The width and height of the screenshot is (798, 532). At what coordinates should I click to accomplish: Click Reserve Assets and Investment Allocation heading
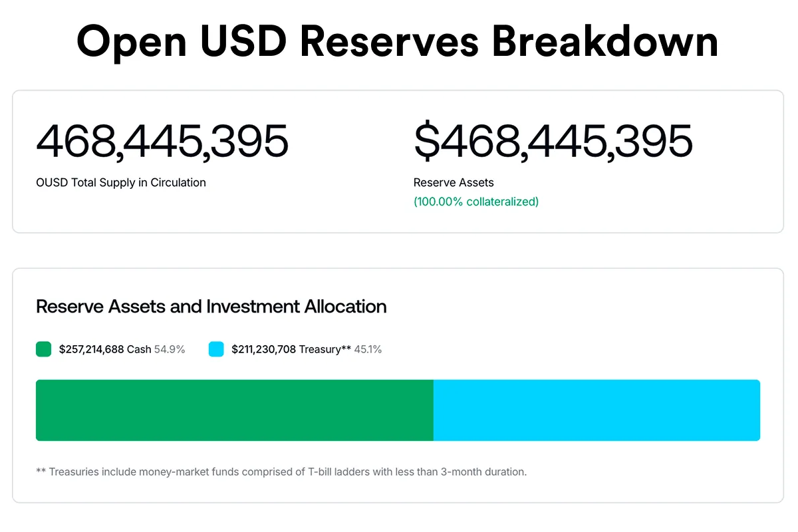coord(211,307)
